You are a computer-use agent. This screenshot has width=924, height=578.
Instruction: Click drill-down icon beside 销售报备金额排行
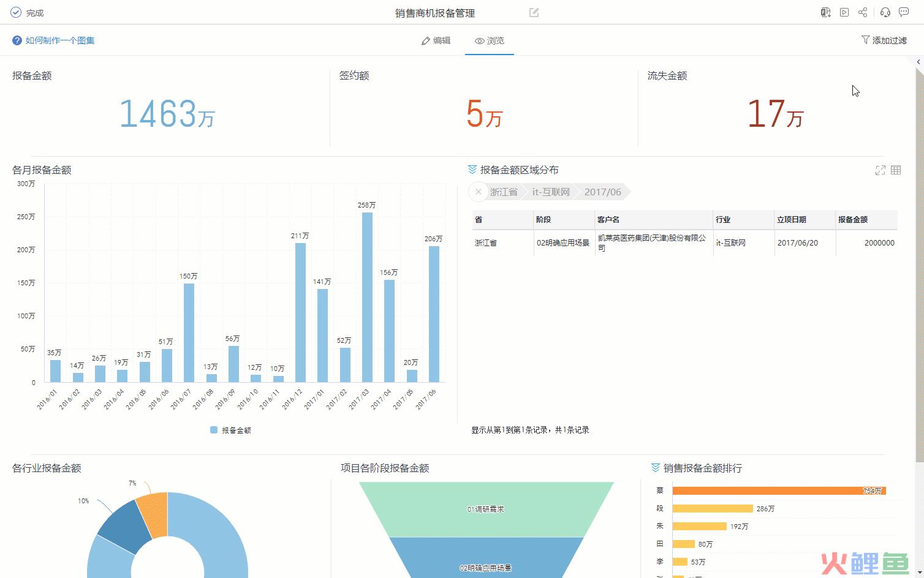pyautogui.click(x=656, y=468)
